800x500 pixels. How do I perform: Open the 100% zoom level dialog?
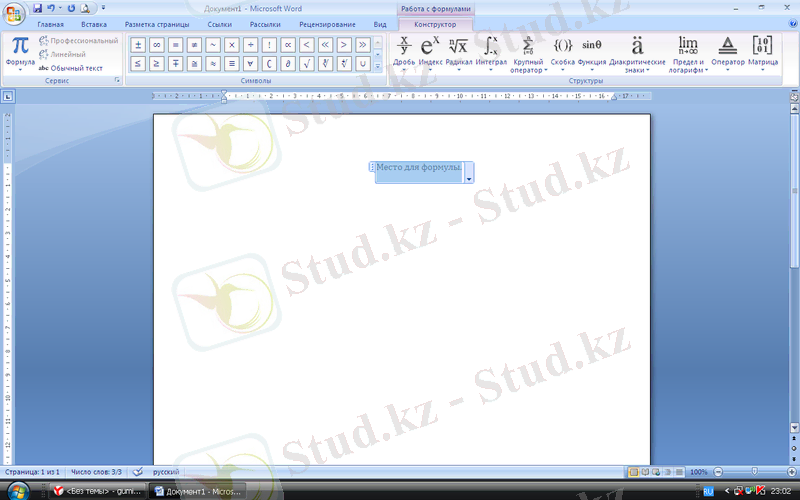[x=698, y=472]
